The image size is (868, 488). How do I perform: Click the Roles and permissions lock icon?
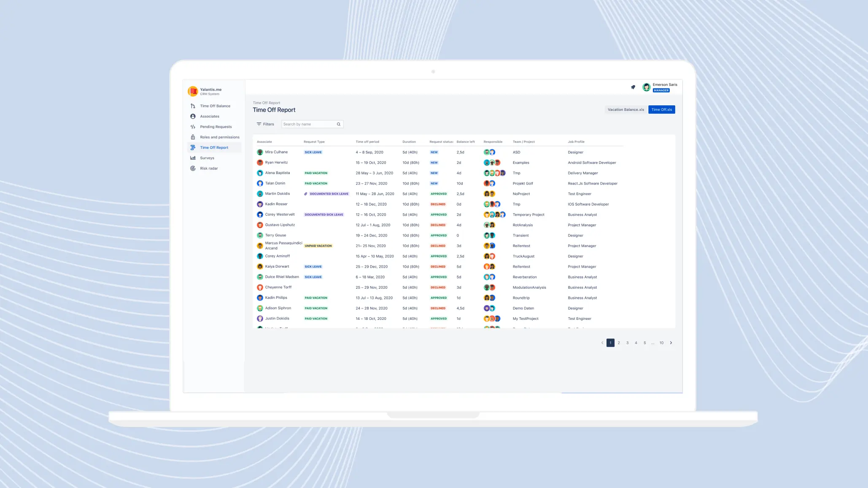pyautogui.click(x=193, y=137)
